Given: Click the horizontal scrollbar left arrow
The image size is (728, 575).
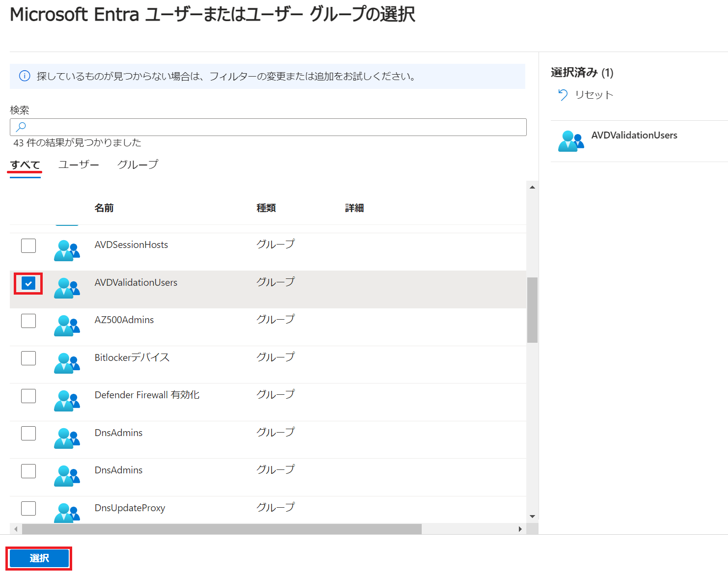Looking at the screenshot, I should click(x=16, y=529).
